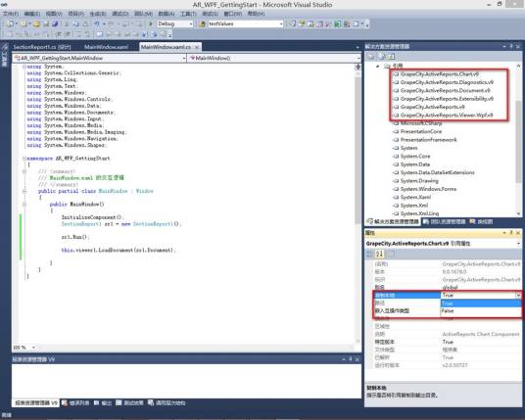
Task: Click the Start Debugging play arrow in toolbar
Action: click(x=150, y=23)
